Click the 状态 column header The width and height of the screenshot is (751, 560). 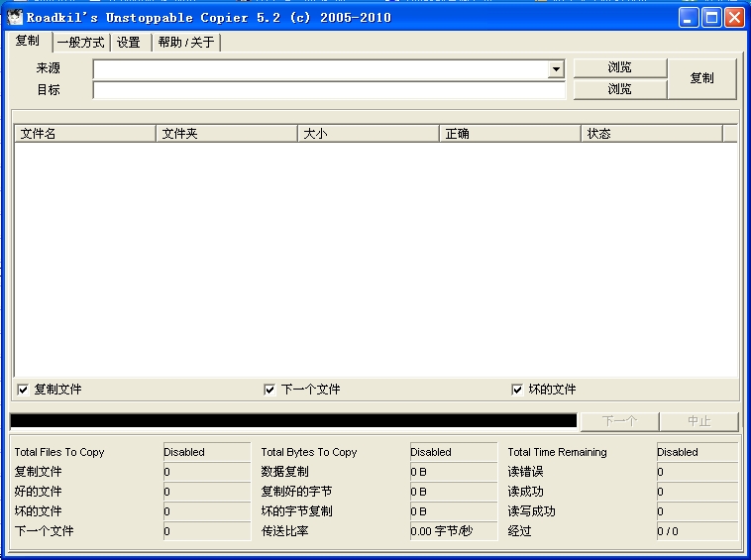(651, 134)
